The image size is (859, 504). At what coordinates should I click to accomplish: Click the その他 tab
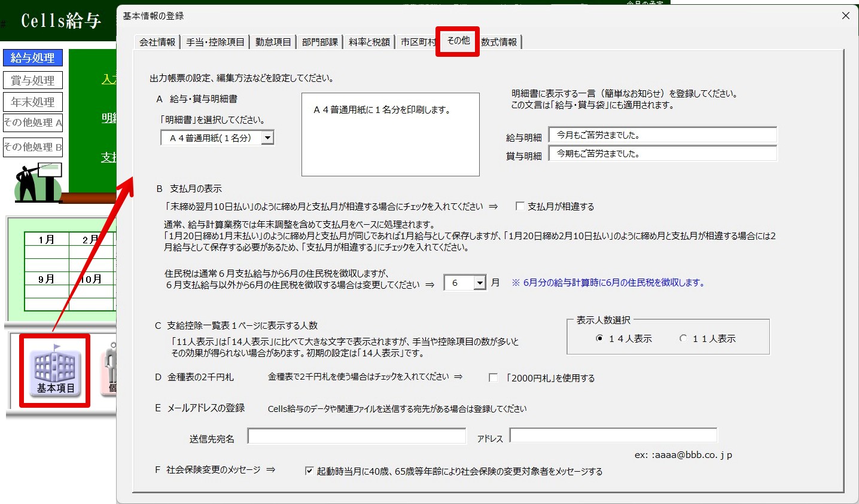click(458, 41)
